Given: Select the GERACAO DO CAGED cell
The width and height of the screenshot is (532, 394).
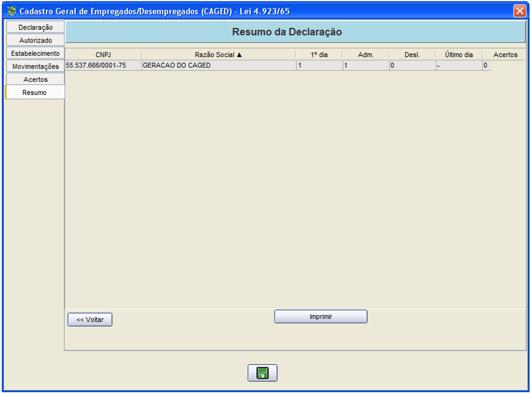Looking at the screenshot, I should pos(219,65).
